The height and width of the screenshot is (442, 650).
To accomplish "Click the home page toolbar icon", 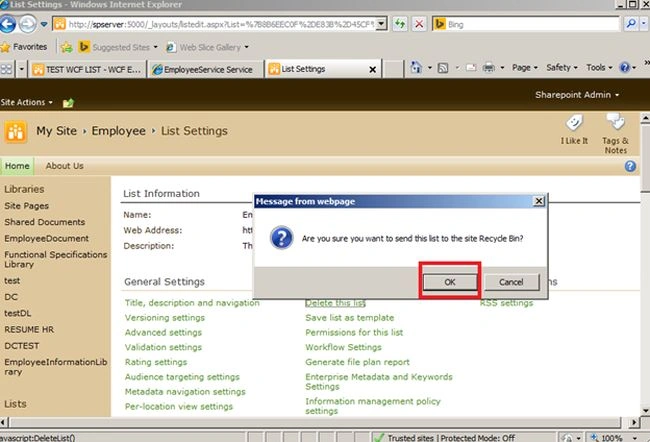I will [416, 68].
